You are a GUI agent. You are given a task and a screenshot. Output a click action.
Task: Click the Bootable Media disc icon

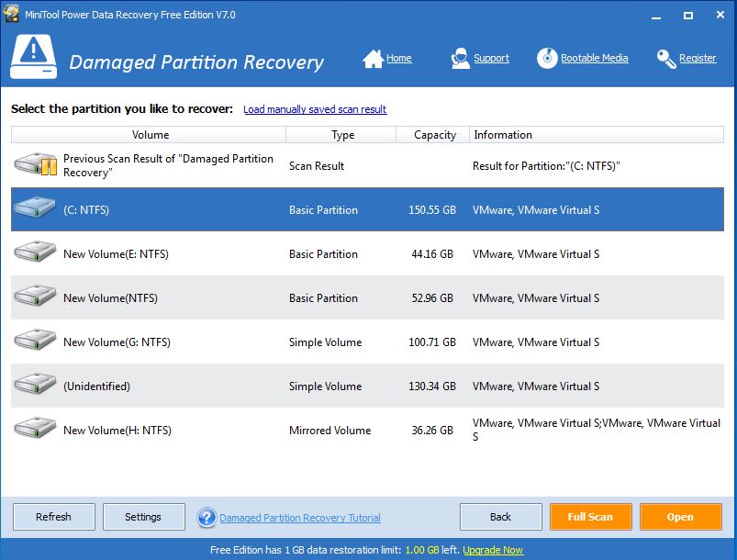tap(547, 59)
